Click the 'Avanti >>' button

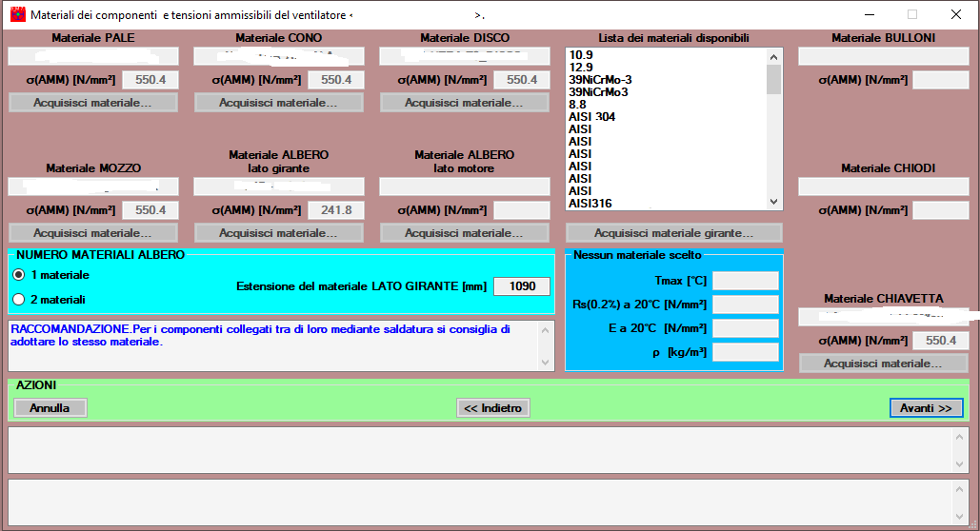pos(926,407)
